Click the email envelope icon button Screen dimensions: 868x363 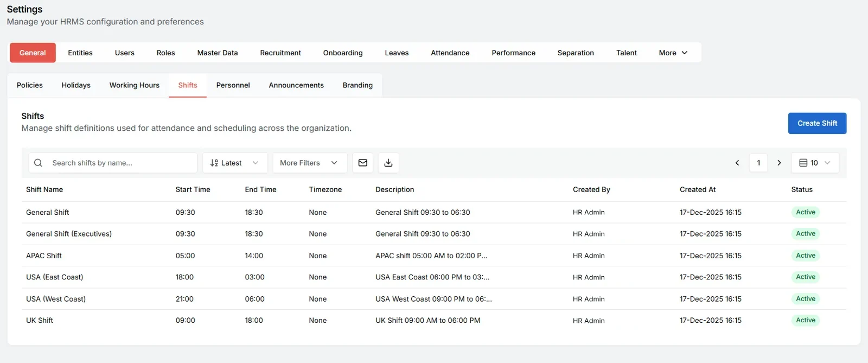363,163
